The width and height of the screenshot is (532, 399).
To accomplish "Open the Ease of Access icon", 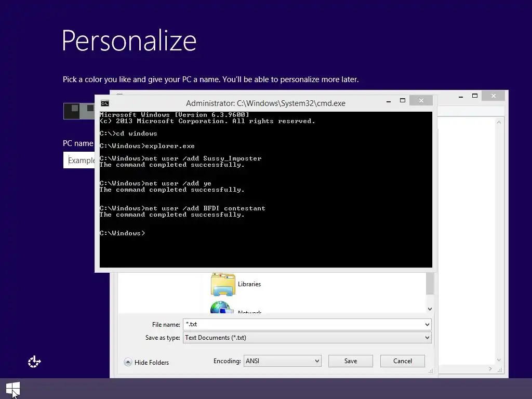I will pos(34,362).
